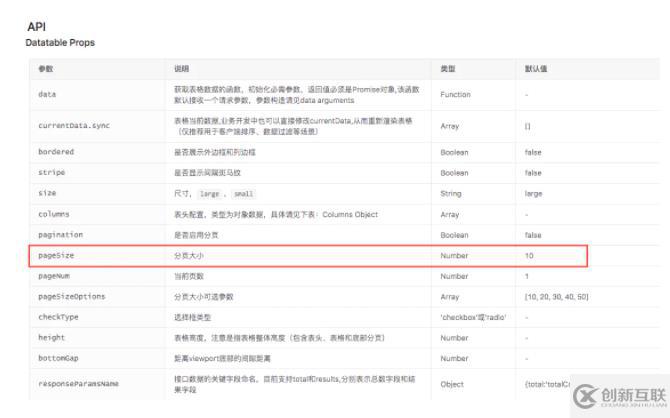Click "Array" type in columns row

450,215
